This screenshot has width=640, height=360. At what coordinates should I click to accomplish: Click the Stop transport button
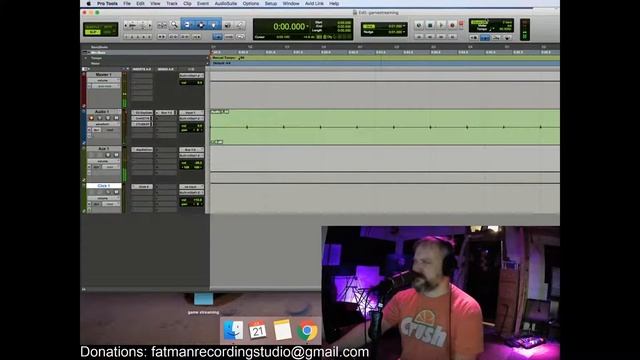(x=430, y=25)
